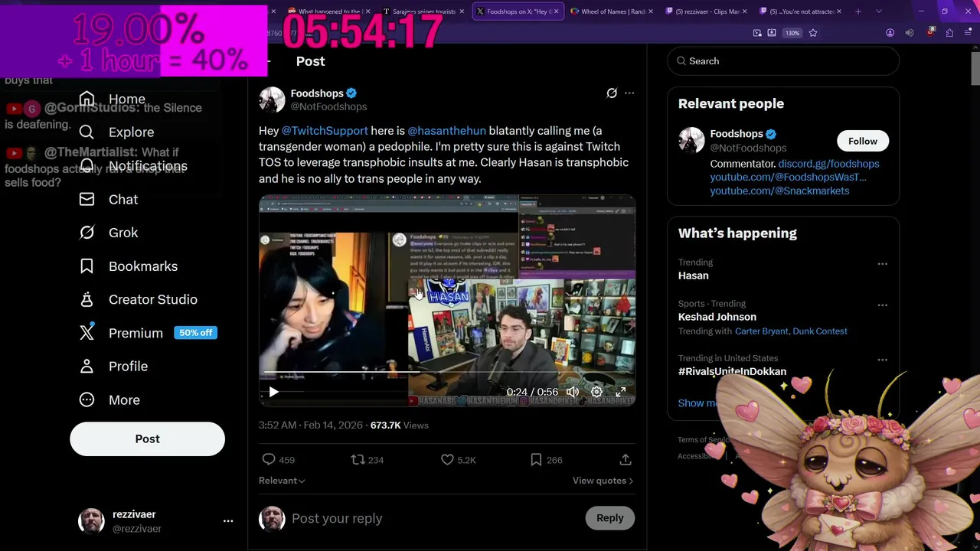Seek using the video progress bar
The height and width of the screenshot is (551, 980).
click(x=447, y=373)
